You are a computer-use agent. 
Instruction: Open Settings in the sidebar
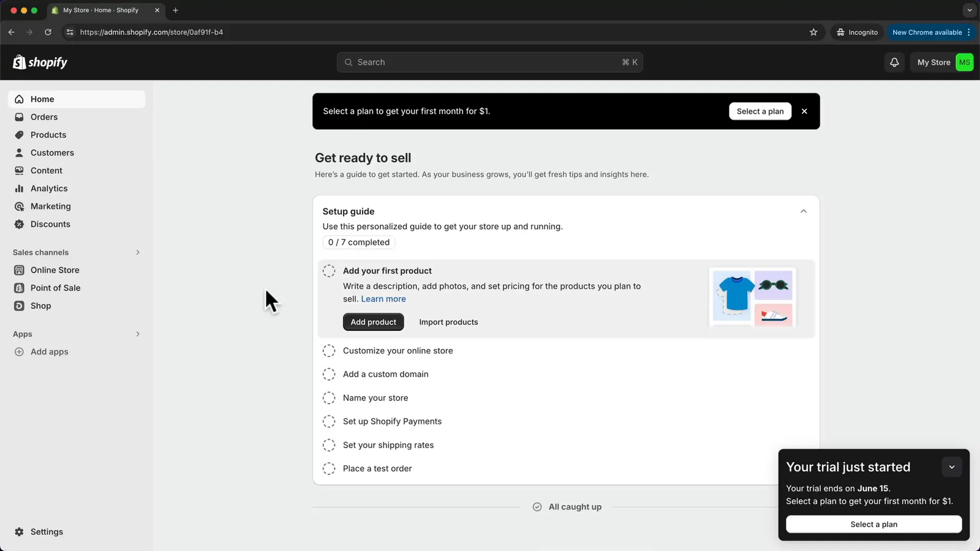click(77, 532)
